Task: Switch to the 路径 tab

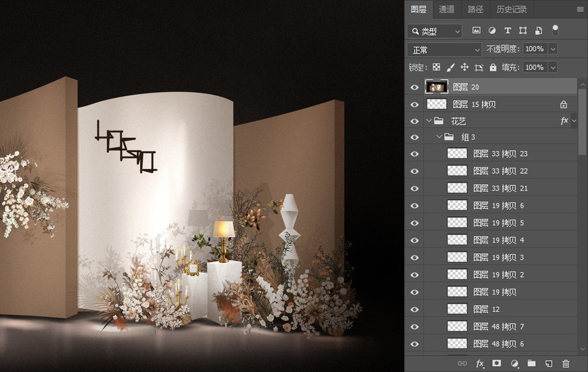Action: [475, 9]
